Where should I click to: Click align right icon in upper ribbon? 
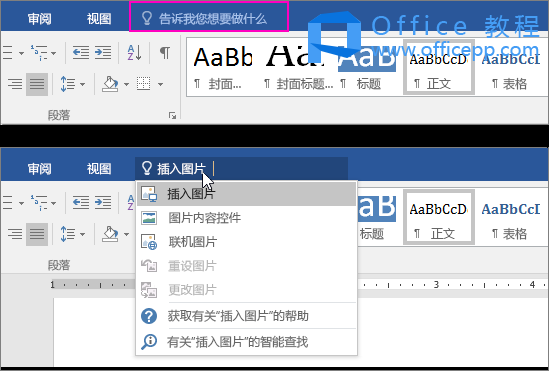15,84
